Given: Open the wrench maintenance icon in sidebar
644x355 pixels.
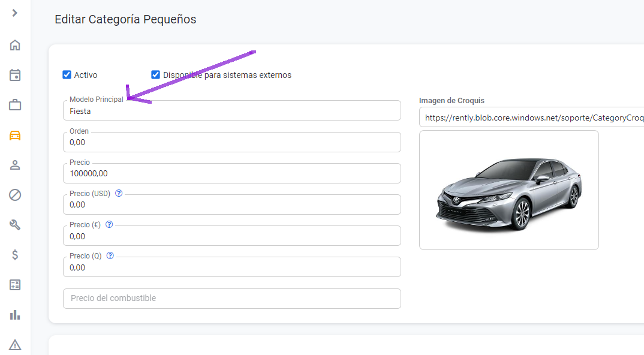Looking at the screenshot, I should tap(15, 225).
